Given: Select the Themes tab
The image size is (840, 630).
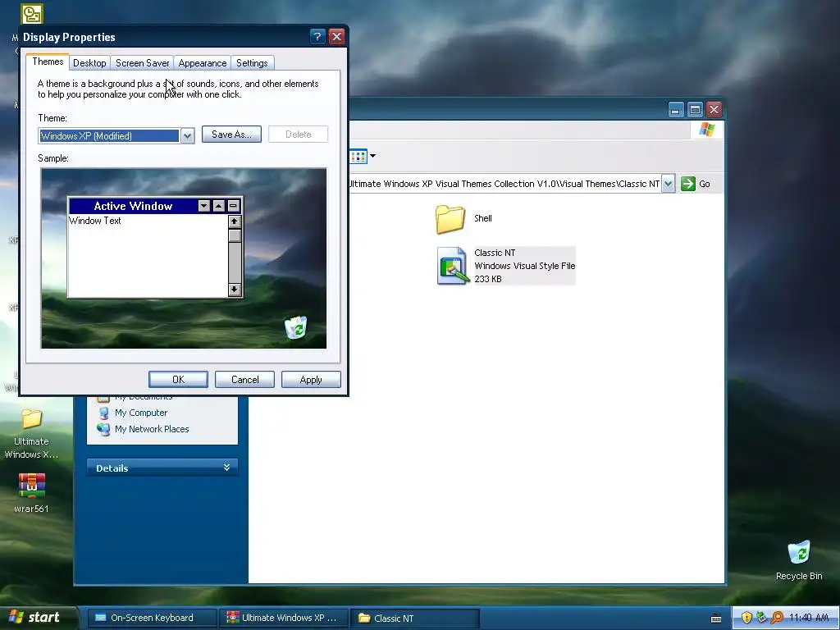Looking at the screenshot, I should tap(48, 61).
